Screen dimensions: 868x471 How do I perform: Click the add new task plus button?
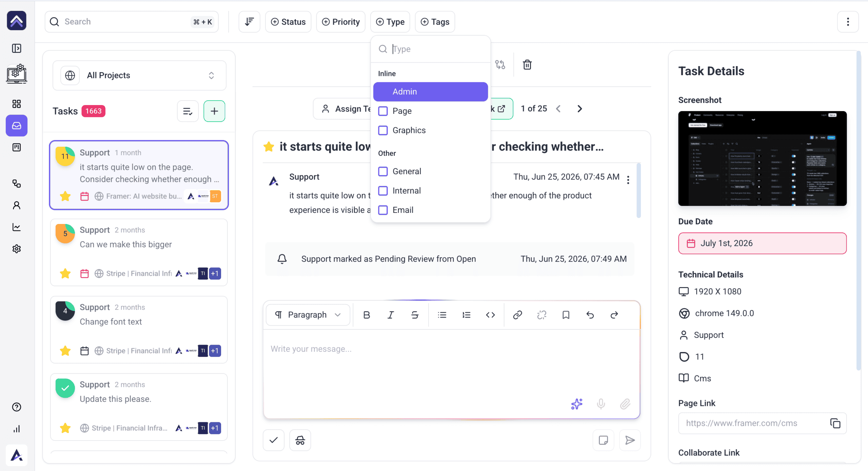point(214,111)
